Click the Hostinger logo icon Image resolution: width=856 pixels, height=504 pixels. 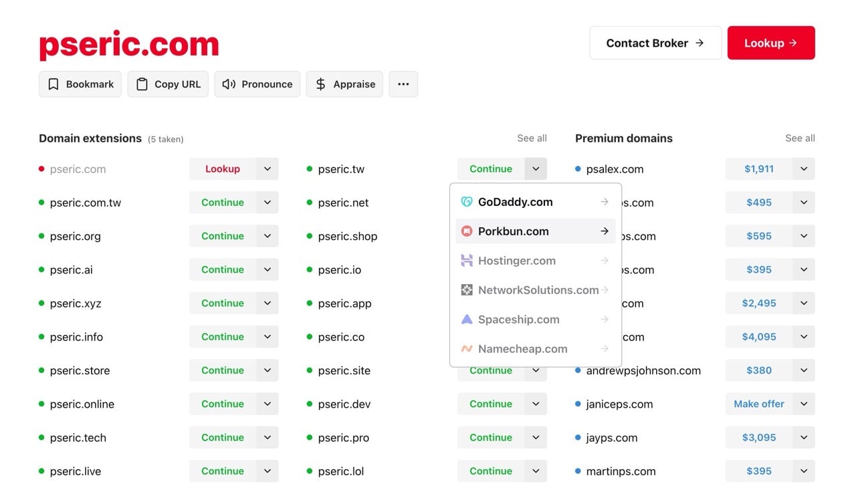click(x=467, y=260)
